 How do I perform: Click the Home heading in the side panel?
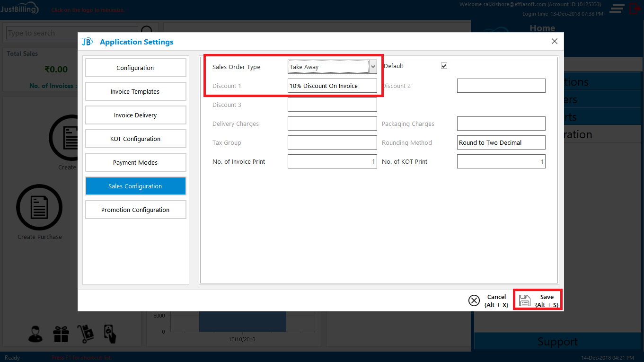click(542, 28)
